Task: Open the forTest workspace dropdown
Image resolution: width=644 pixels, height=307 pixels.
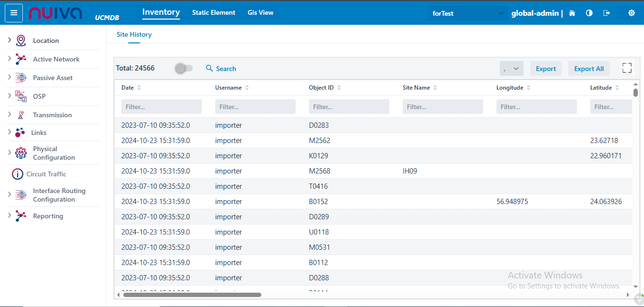Action: click(467, 13)
